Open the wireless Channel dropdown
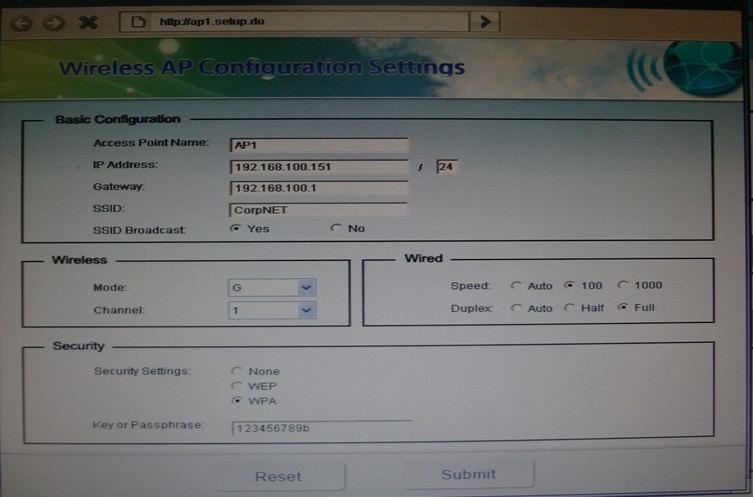Screen dimensions: 753x497 click(x=272, y=310)
